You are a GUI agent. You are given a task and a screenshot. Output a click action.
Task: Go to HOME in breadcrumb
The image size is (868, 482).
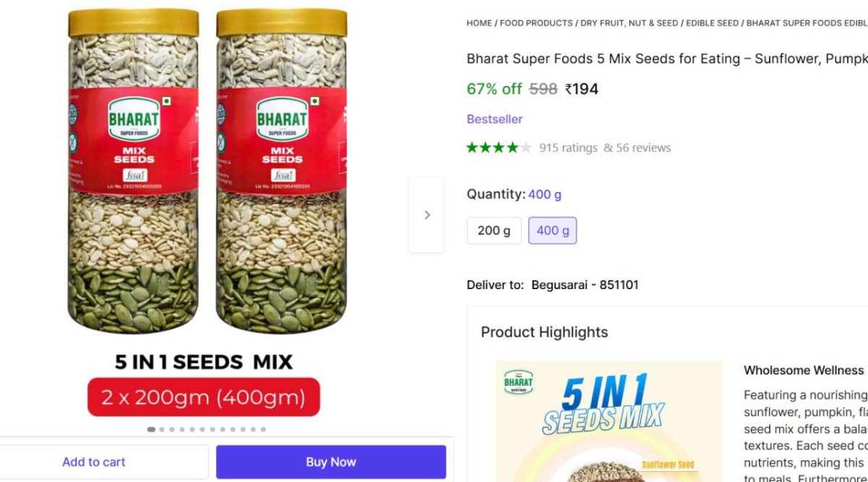[479, 23]
